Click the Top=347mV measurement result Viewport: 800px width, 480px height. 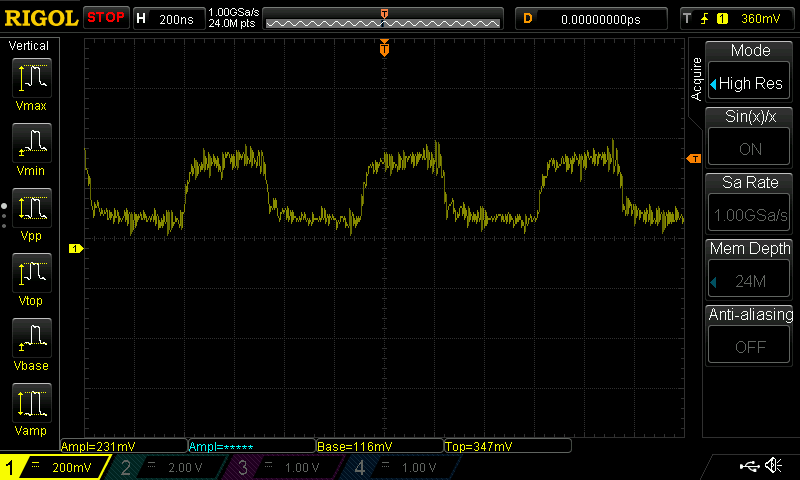click(x=479, y=446)
